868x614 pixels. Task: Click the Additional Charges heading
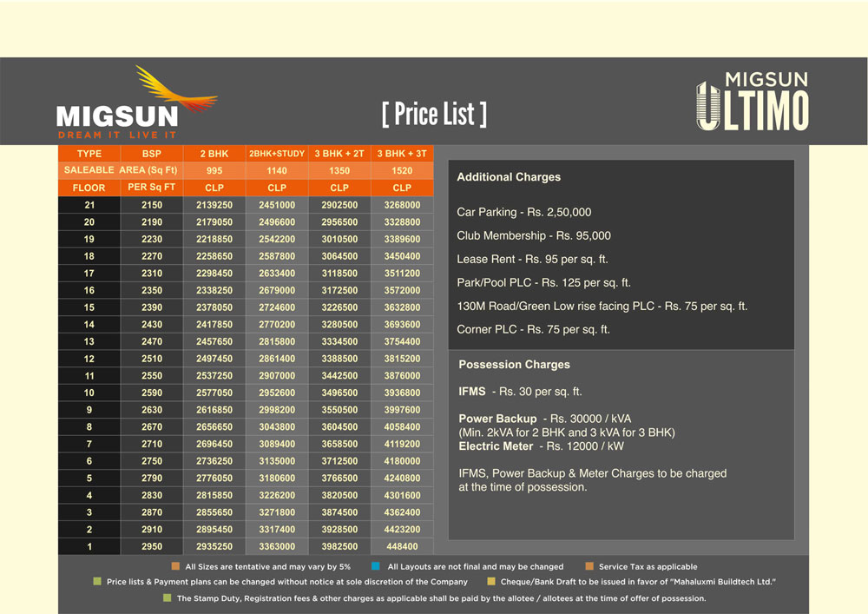point(509,177)
